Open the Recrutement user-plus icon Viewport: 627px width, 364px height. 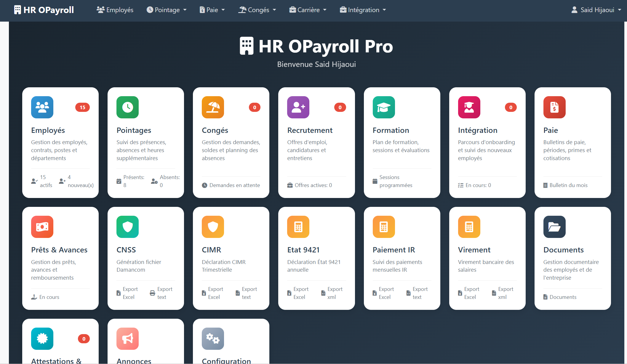pyautogui.click(x=298, y=107)
